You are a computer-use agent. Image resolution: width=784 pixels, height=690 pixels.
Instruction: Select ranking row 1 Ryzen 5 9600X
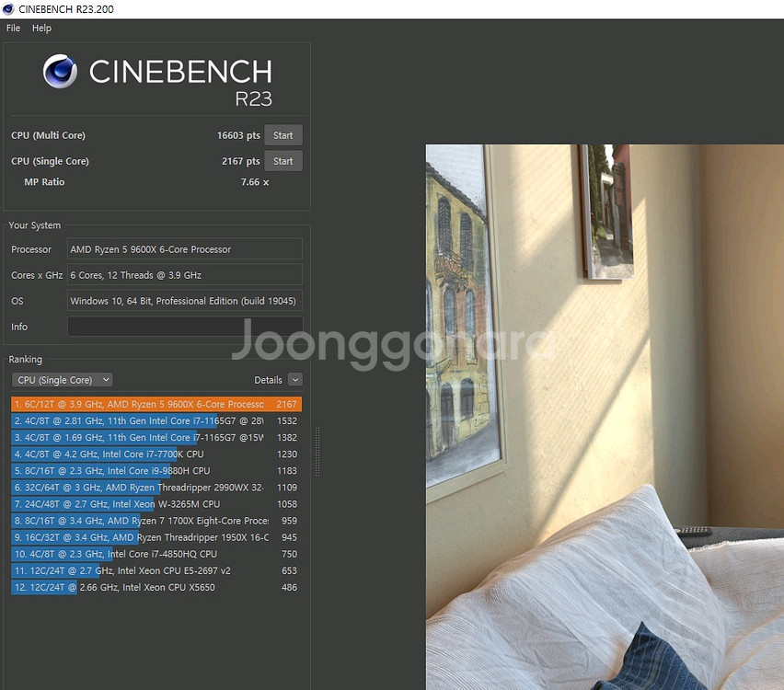[x=156, y=404]
